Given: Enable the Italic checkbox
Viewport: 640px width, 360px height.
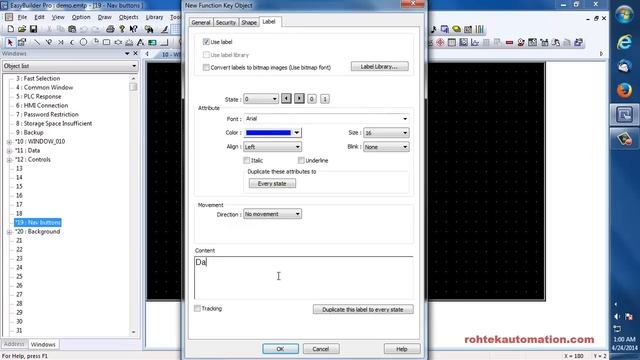Looking at the screenshot, I should coord(247,160).
